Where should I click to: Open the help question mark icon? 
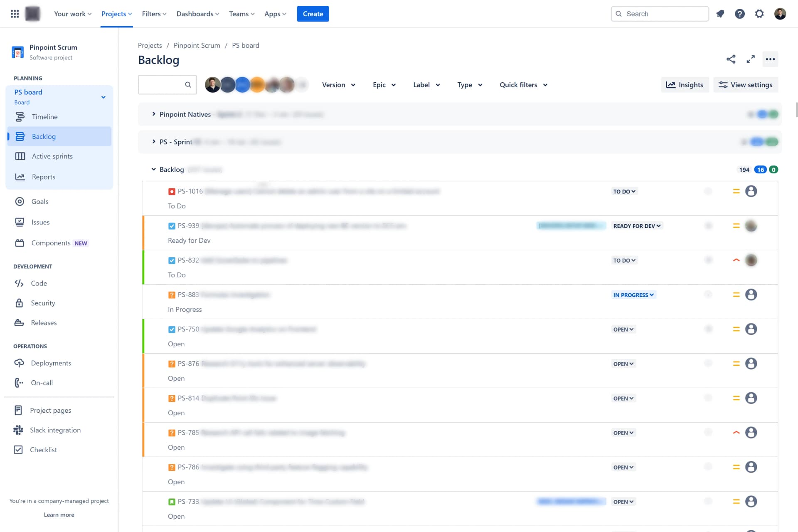click(740, 14)
